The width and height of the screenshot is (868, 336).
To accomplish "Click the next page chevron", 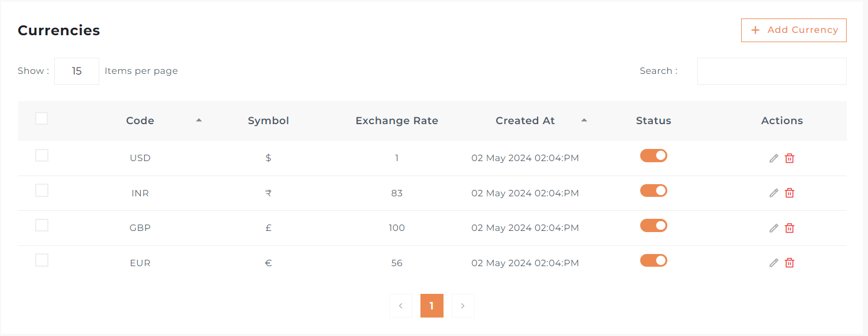I will (x=463, y=306).
